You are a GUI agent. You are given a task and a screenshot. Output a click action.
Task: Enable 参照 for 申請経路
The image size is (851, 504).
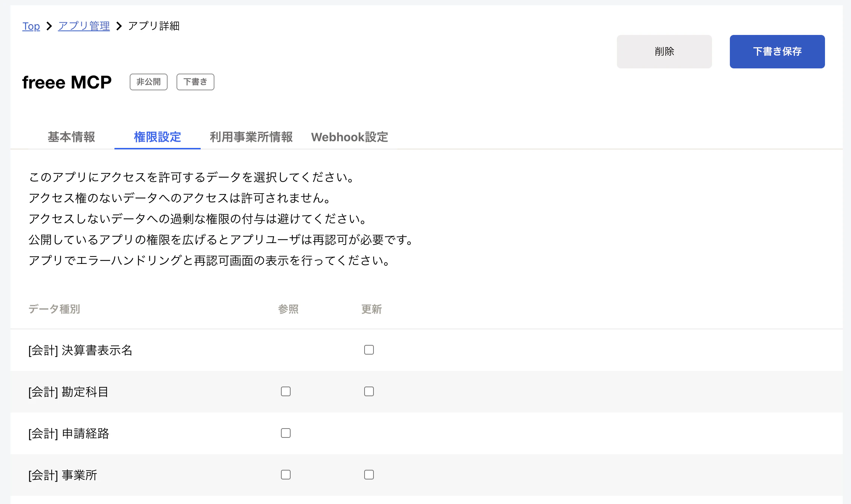tap(285, 433)
